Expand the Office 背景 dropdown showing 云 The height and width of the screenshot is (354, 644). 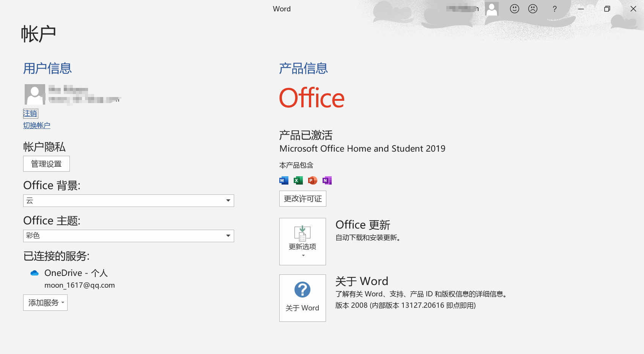[x=129, y=200]
